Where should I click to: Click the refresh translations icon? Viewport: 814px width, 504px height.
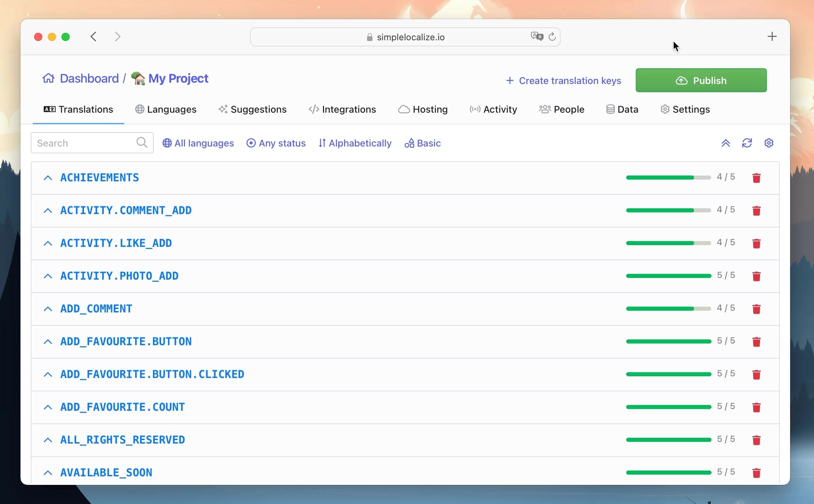click(747, 143)
